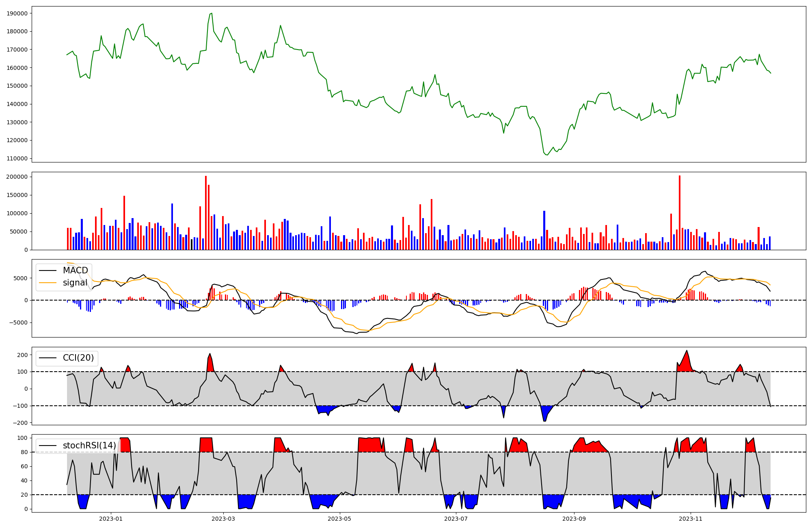The width and height of the screenshot is (812, 528).
Task: Click the price line's lowest trough
Action: [547, 155]
